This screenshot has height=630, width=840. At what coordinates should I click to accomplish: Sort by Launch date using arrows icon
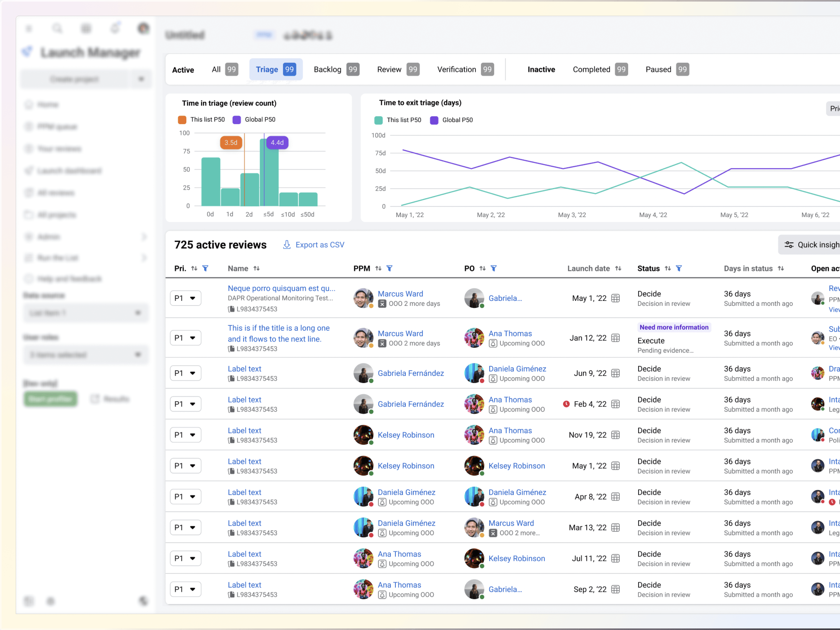pos(618,269)
